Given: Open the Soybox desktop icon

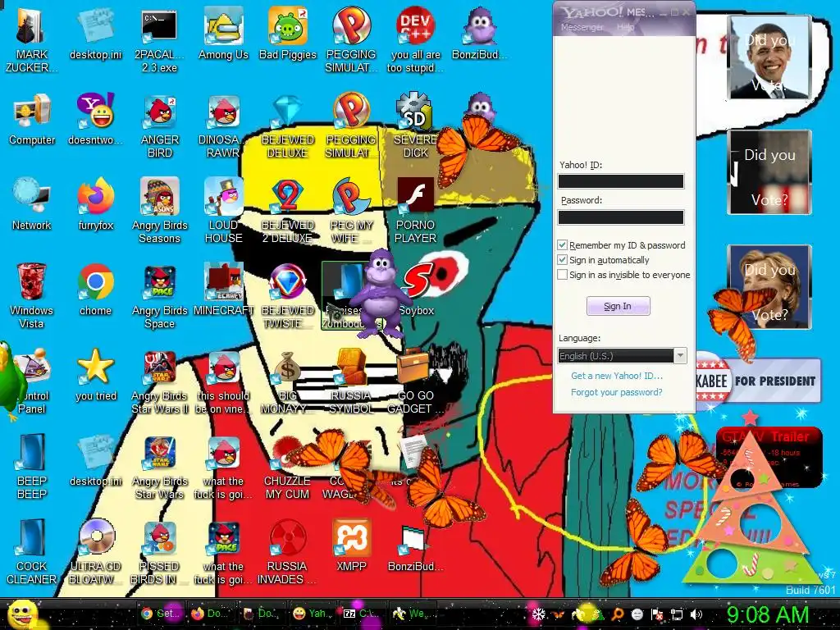Looking at the screenshot, I should pos(416,290).
